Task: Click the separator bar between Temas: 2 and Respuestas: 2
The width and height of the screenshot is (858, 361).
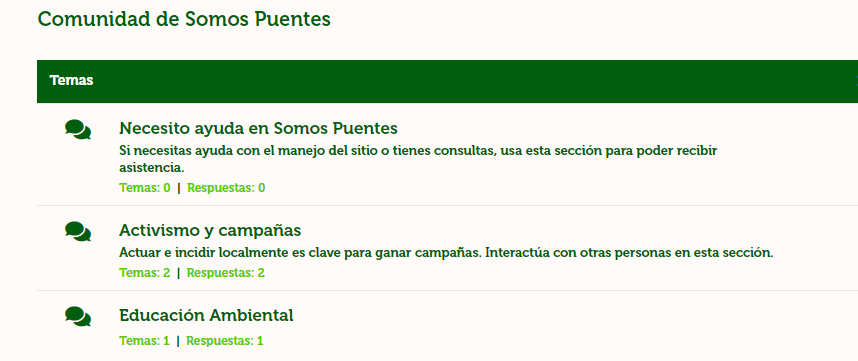Action: [178, 272]
